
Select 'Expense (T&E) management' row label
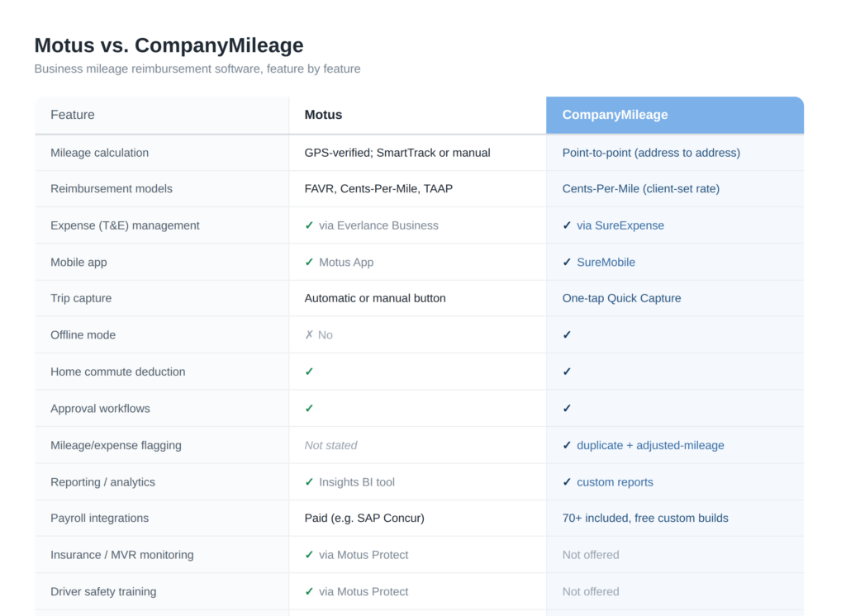pyautogui.click(x=126, y=225)
